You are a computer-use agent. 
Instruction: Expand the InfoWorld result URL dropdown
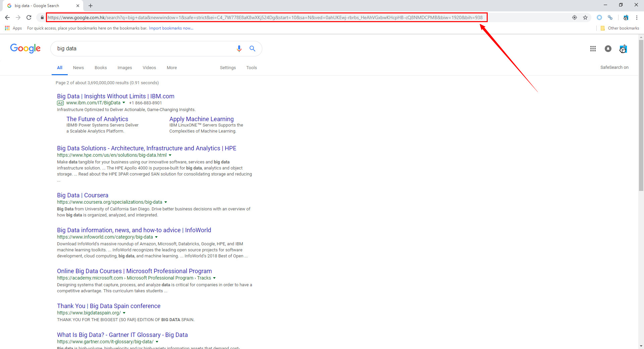click(156, 237)
